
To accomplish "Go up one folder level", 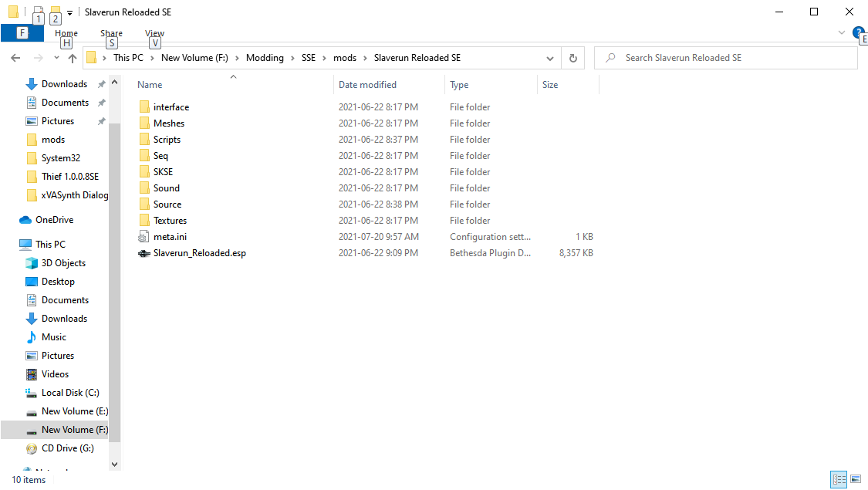I will tap(72, 58).
